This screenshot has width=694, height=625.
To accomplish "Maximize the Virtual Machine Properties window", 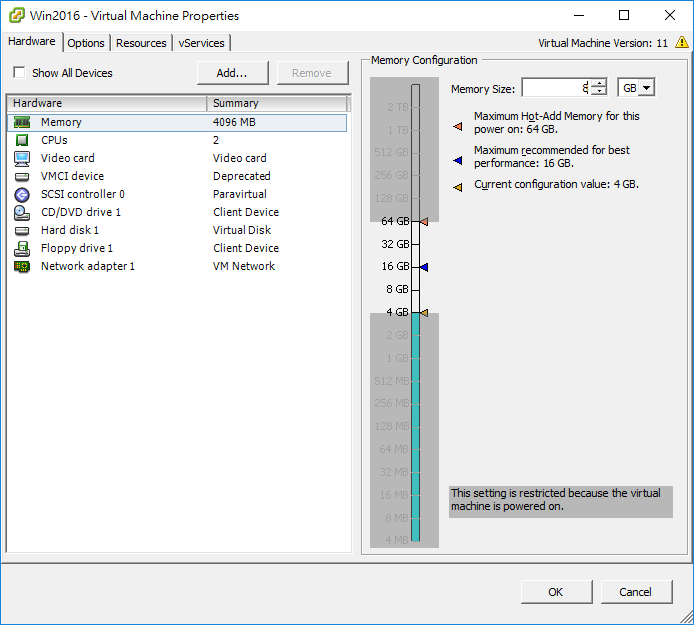I will coord(624,15).
